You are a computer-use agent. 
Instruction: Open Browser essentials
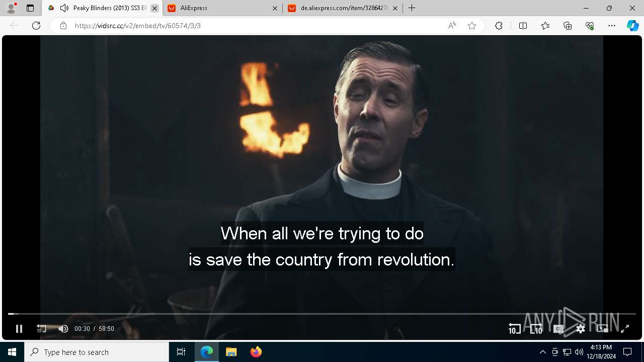[x=590, y=26]
